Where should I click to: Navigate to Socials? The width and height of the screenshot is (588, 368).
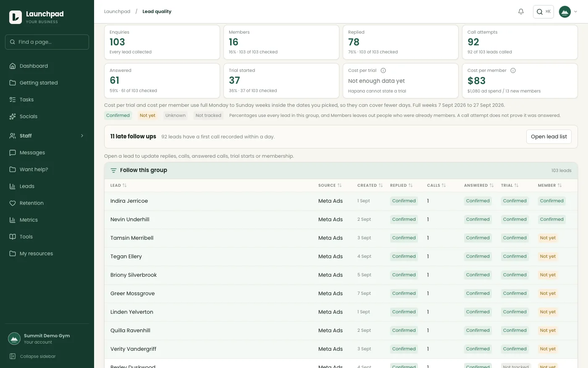47,116
